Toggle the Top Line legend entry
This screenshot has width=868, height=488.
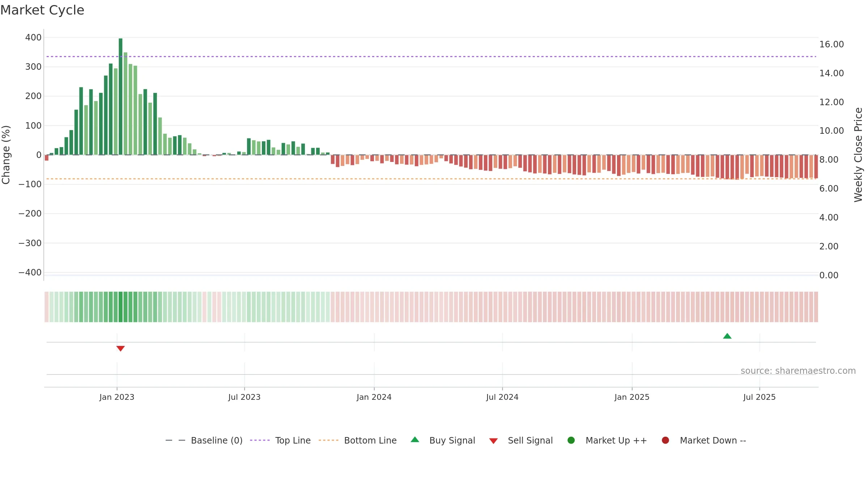[x=280, y=440]
